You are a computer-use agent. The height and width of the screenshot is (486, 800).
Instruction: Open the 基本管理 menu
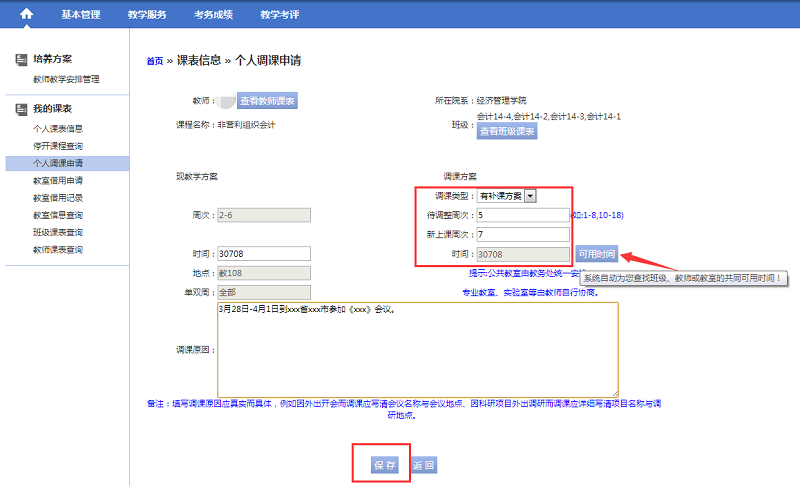click(81, 15)
